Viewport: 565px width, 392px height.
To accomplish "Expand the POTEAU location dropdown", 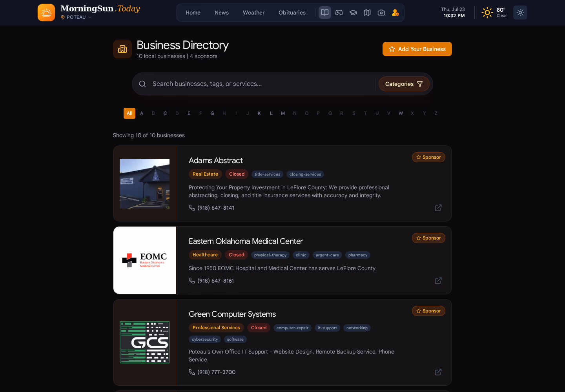I will (x=76, y=17).
